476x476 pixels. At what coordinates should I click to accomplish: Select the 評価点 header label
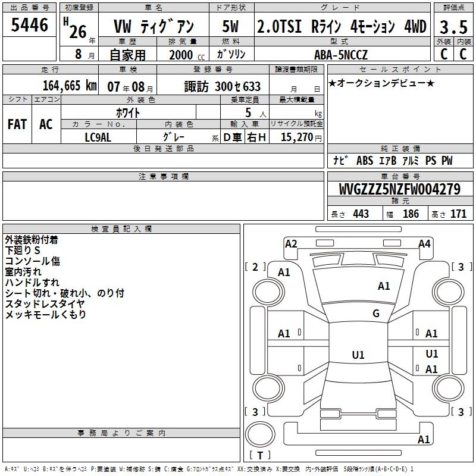pos(453,8)
